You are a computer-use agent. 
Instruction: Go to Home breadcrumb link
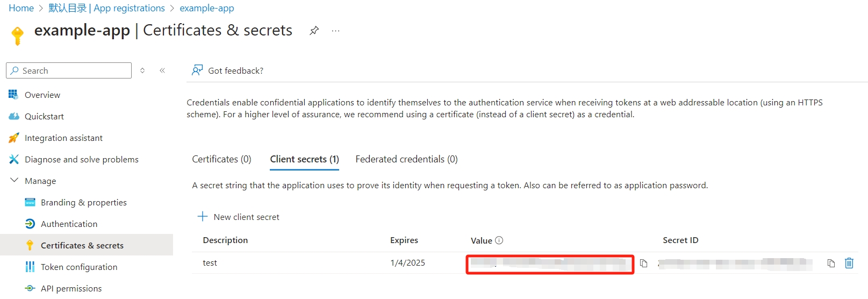coord(21,8)
